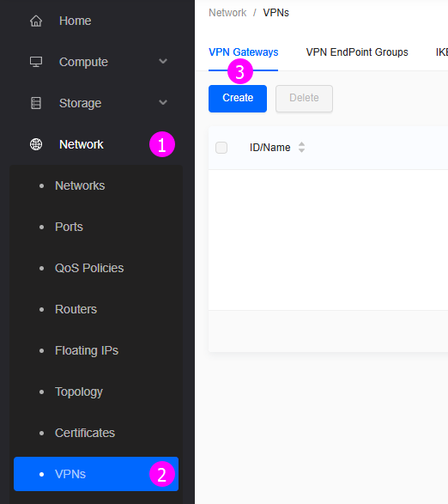Expand the Storage menu chevron
Viewport: 448px width, 504px height.
(x=163, y=102)
